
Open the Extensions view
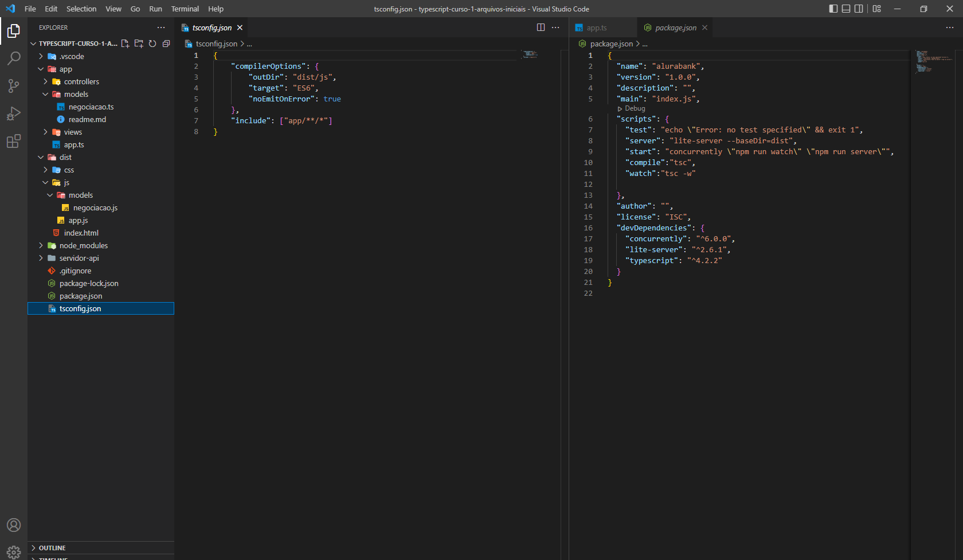click(x=14, y=141)
